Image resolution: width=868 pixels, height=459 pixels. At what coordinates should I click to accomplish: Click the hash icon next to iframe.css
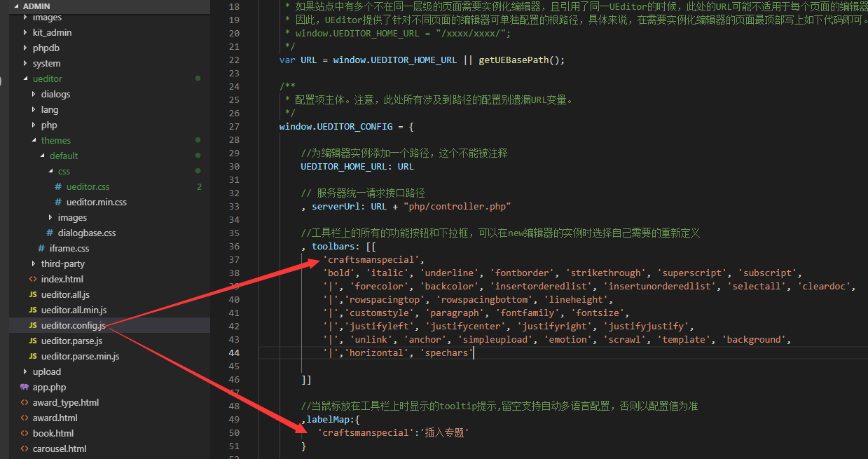(x=40, y=248)
